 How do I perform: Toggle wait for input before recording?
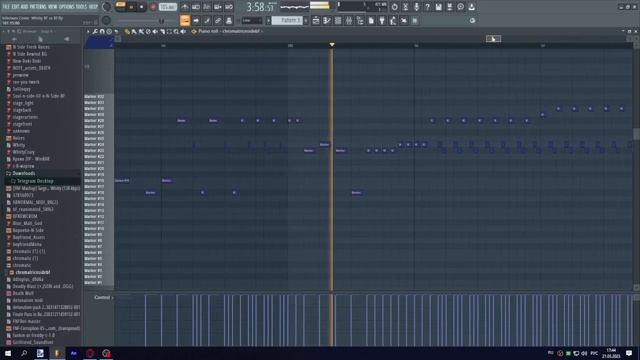click(196, 7)
